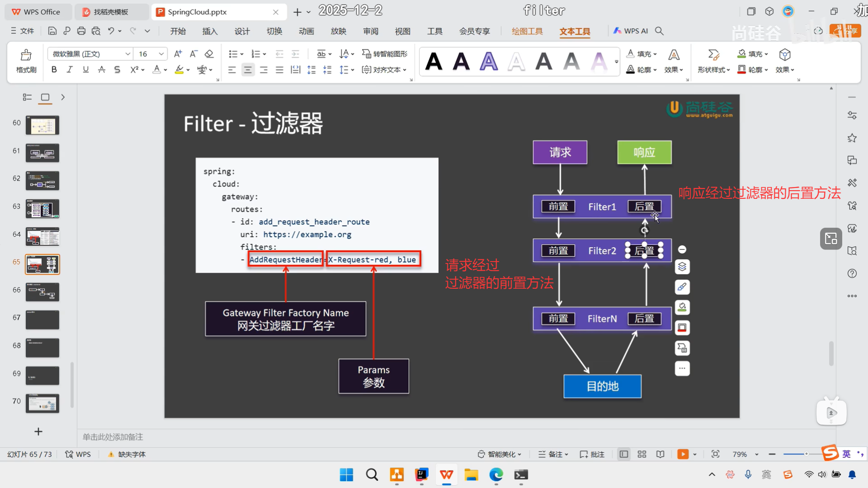868x488 pixels.
Task: Switch to slide sorter grid view icon
Action: tap(642, 454)
